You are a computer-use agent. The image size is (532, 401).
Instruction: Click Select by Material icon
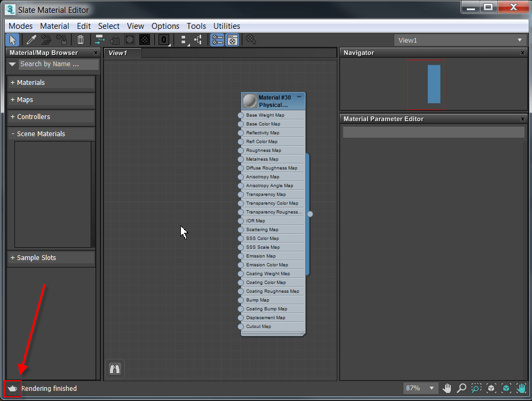[x=251, y=40]
